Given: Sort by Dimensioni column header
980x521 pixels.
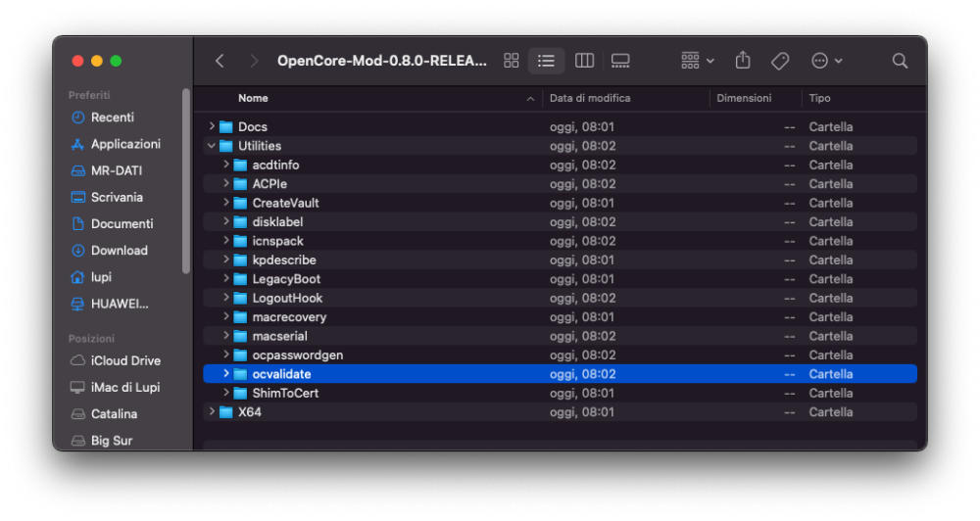Looking at the screenshot, I should click(x=744, y=98).
